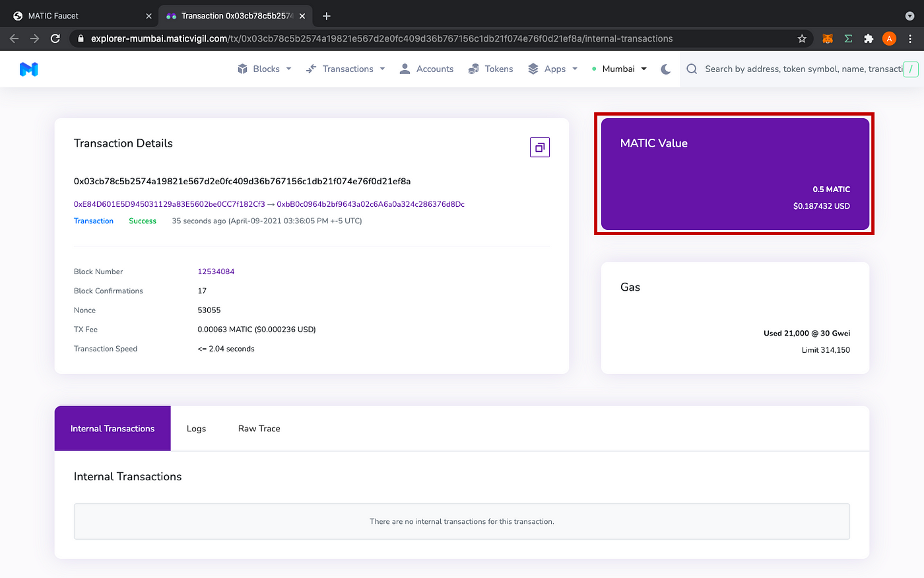The height and width of the screenshot is (578, 924).
Task: Click the 35 seconds ago timestamp
Action: pyautogui.click(x=267, y=221)
